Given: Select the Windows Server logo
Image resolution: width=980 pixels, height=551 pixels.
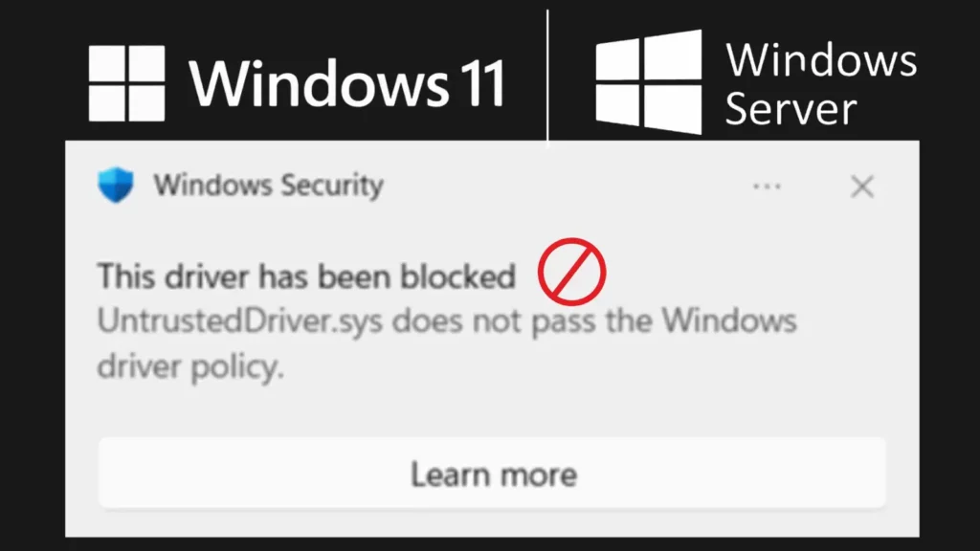Looking at the screenshot, I should 756,81.
